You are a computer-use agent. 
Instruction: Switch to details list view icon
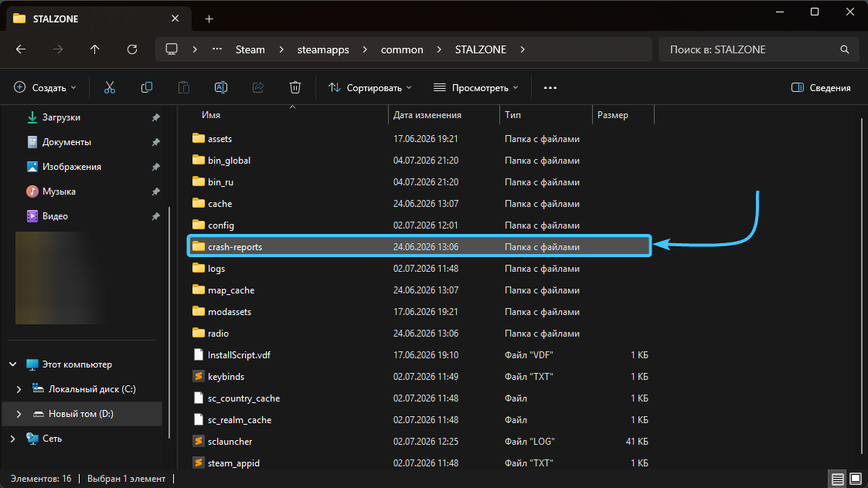(x=838, y=479)
